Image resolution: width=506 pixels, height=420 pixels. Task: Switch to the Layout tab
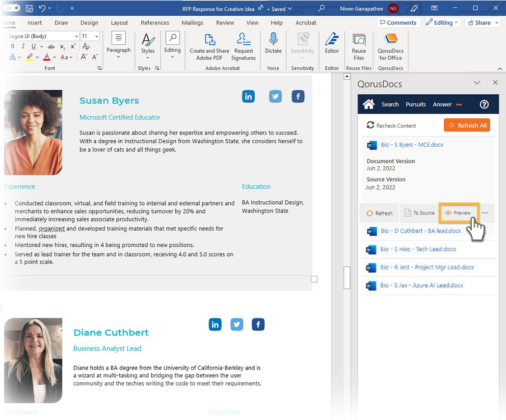[119, 23]
